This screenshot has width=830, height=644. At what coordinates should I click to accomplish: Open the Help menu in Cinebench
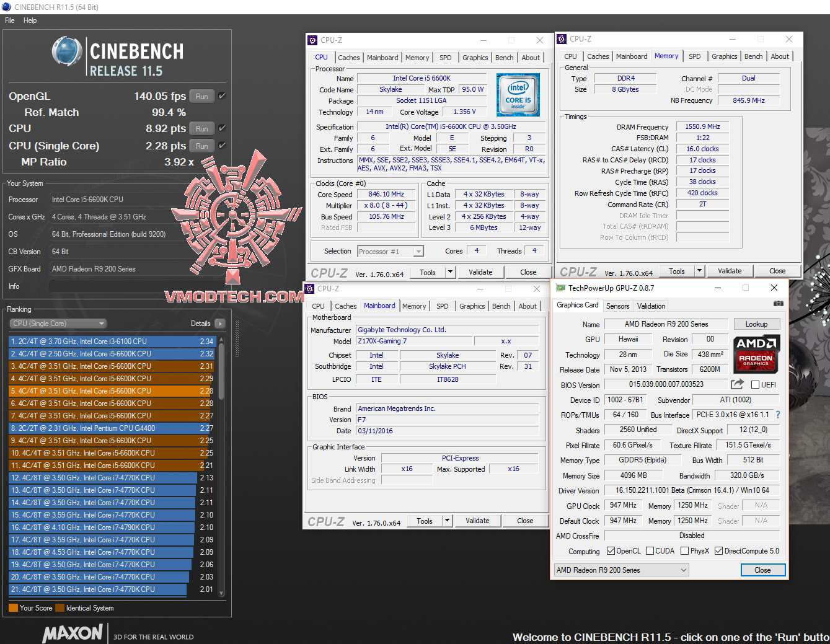(x=30, y=20)
